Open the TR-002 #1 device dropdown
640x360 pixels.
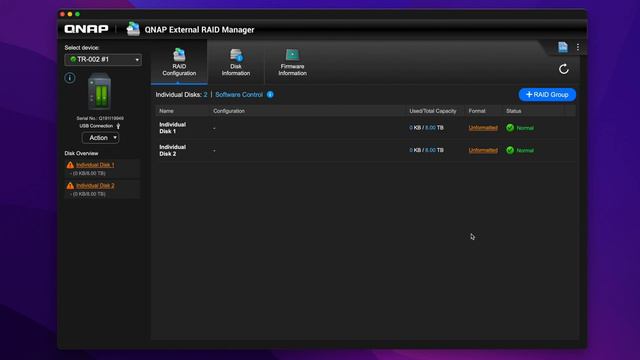tap(103, 60)
